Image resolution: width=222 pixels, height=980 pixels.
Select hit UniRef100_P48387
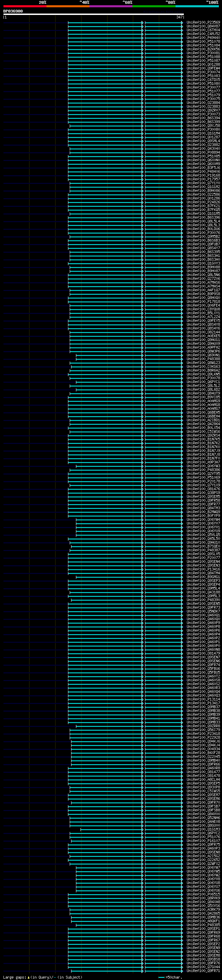203,550
